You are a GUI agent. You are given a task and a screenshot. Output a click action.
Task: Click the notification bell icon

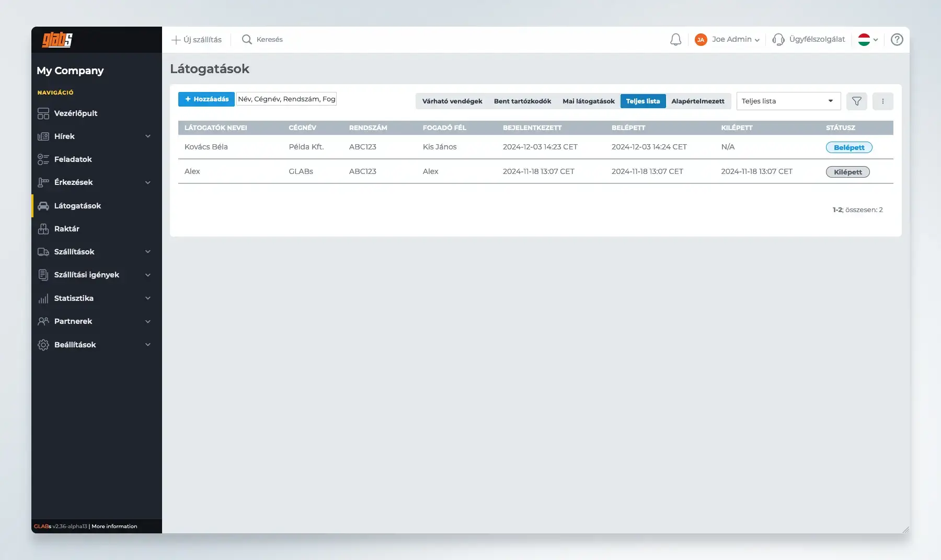point(675,40)
